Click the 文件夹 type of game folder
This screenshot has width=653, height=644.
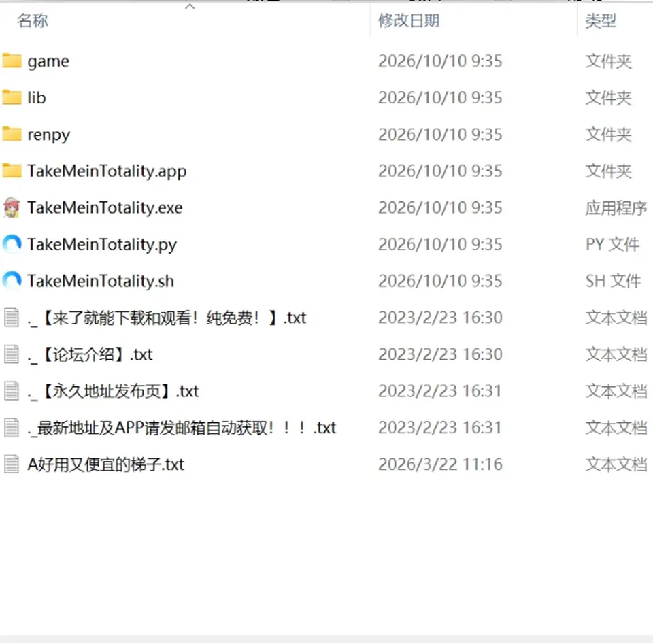pos(608,61)
